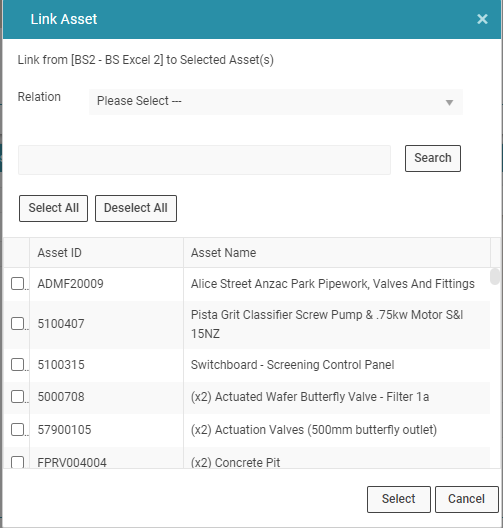Enable the checkbox for asset 57900105
Image resolution: width=503 pixels, height=528 pixels.
(x=18, y=430)
